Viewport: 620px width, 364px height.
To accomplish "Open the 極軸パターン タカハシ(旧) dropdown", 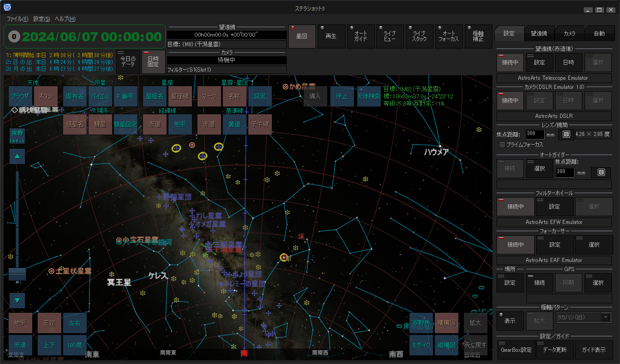I will pos(584,317).
